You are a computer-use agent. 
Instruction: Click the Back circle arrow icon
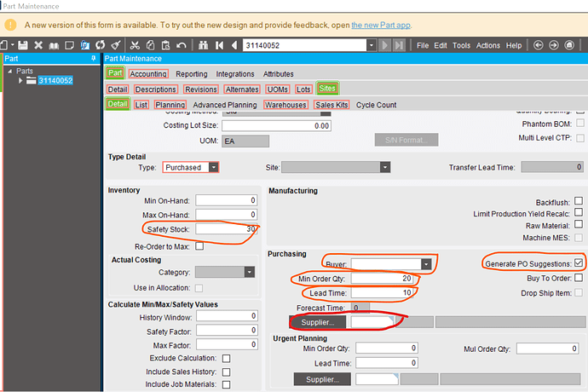click(538, 45)
